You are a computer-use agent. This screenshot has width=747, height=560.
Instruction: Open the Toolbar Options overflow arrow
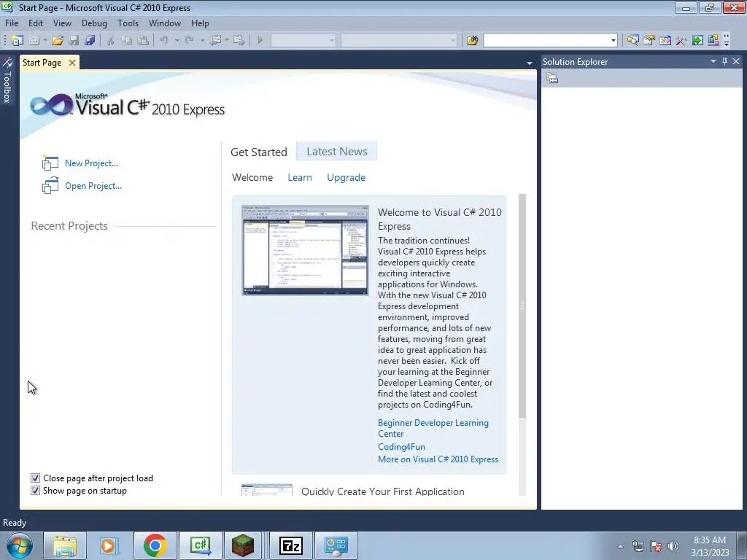pos(727,41)
